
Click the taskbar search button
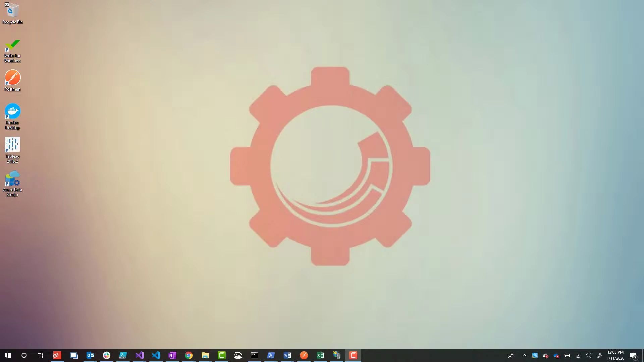pos(24,355)
